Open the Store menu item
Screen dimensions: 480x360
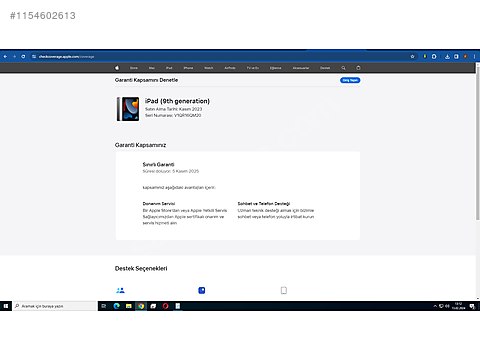(134, 68)
